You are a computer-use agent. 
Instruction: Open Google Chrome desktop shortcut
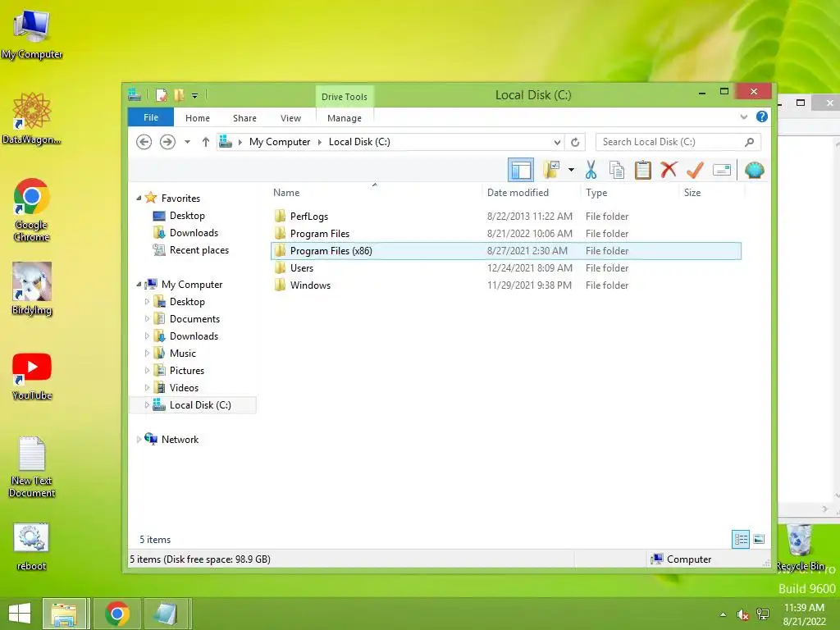32,209
